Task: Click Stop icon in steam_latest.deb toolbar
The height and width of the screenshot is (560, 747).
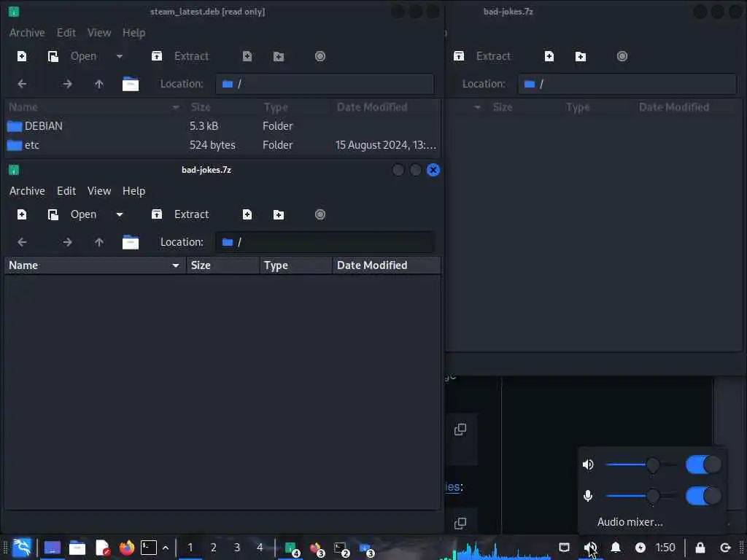Action: pyautogui.click(x=320, y=56)
